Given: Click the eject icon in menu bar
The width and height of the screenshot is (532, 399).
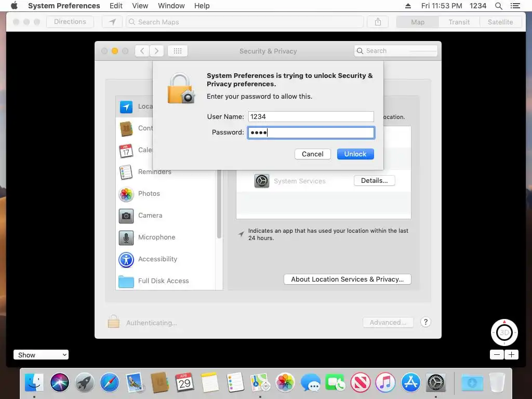Looking at the screenshot, I should (408, 6).
